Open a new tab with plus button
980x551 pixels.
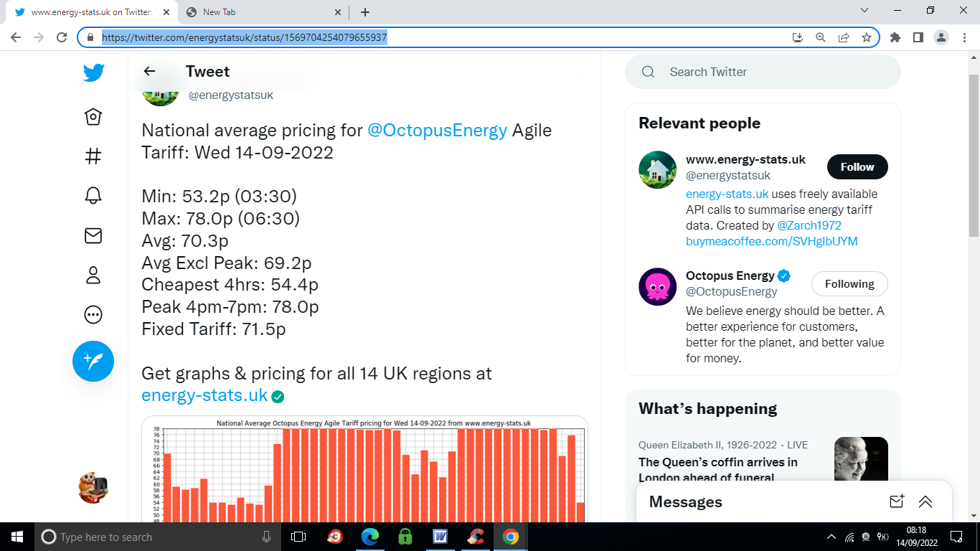tap(365, 11)
